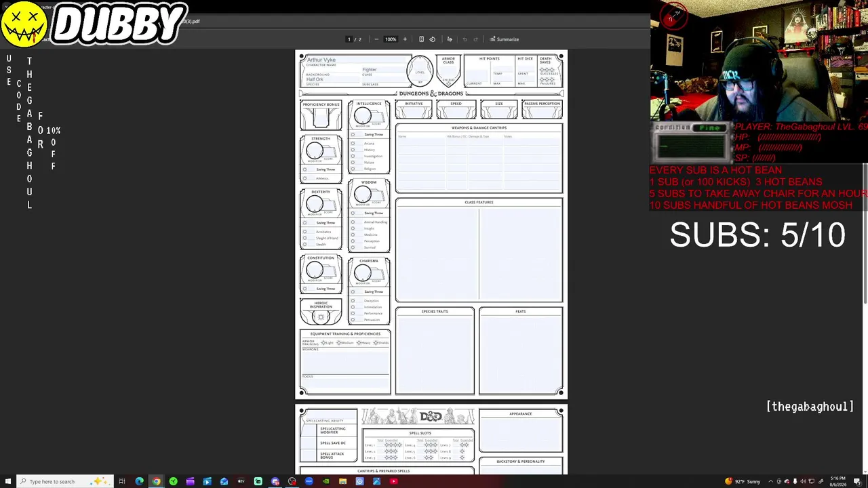
Task: Click the weather widget showing 92°F Sunny
Action: click(743, 481)
